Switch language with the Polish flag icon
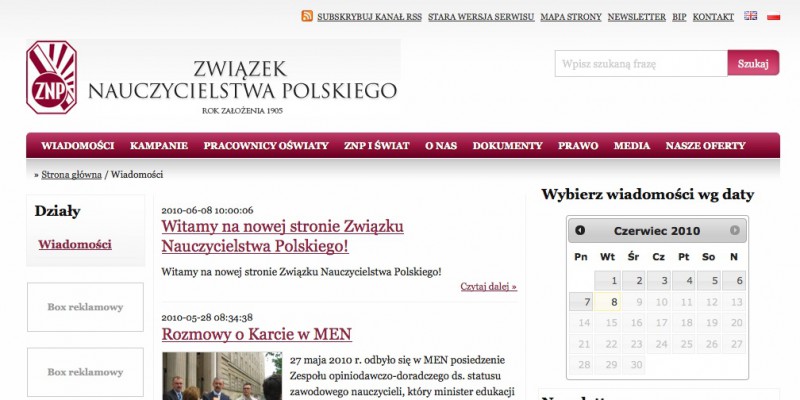 [x=773, y=16]
